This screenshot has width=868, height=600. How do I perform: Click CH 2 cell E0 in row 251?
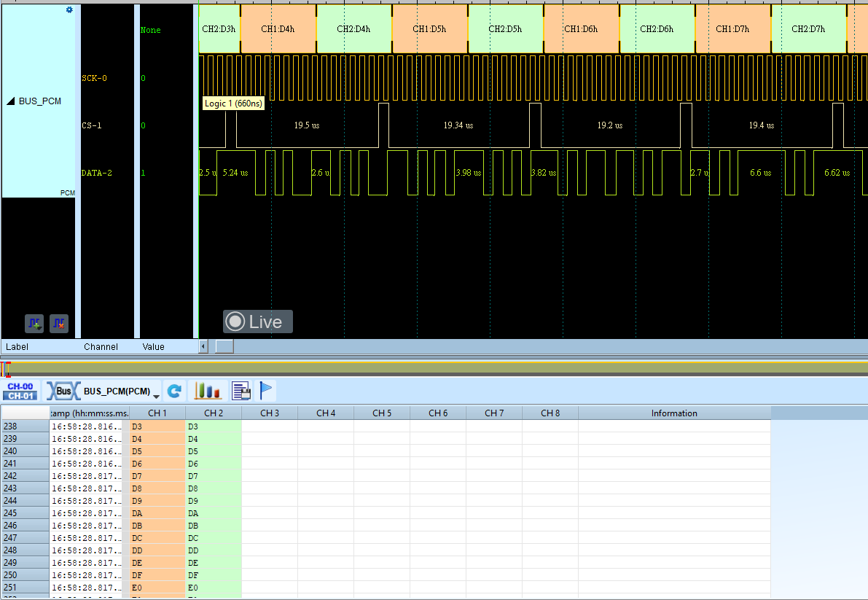point(214,588)
